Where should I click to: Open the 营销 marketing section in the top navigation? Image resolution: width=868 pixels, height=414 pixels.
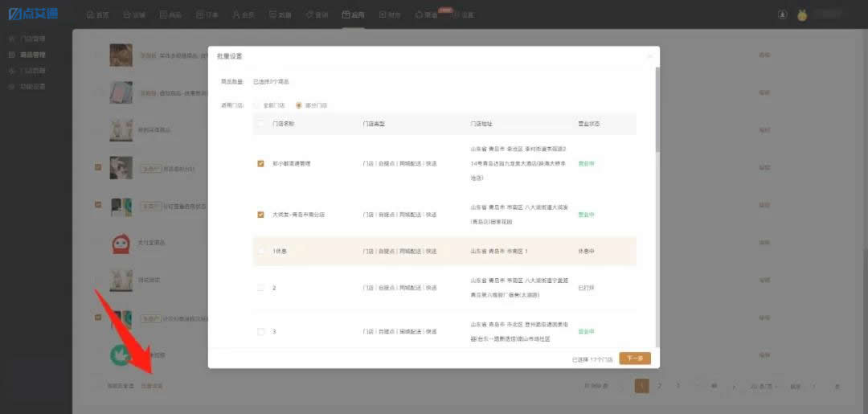tap(317, 15)
